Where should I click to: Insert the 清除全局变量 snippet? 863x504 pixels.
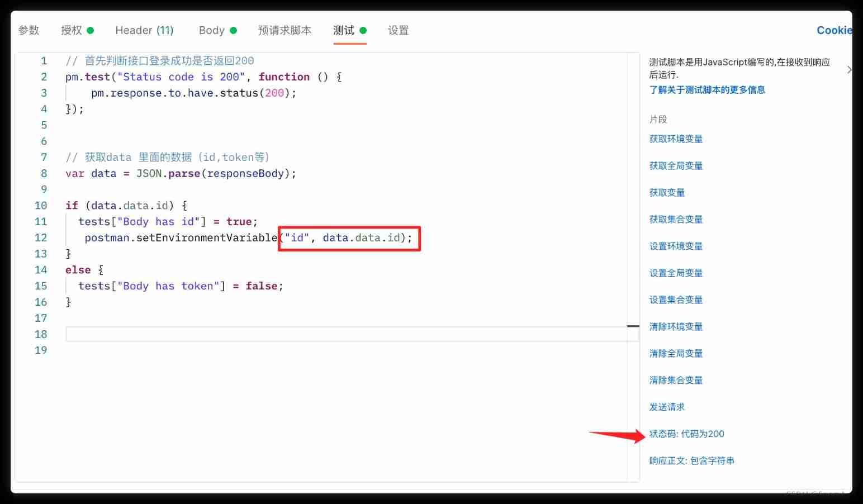pos(676,353)
